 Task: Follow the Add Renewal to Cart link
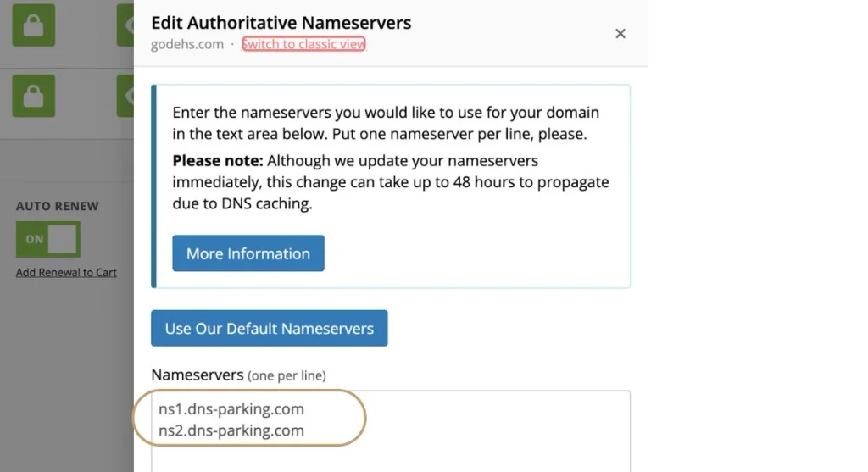66,272
